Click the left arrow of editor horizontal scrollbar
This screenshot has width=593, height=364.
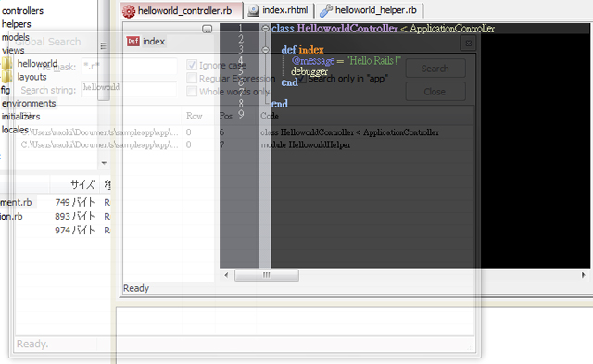pyautogui.click(x=226, y=275)
